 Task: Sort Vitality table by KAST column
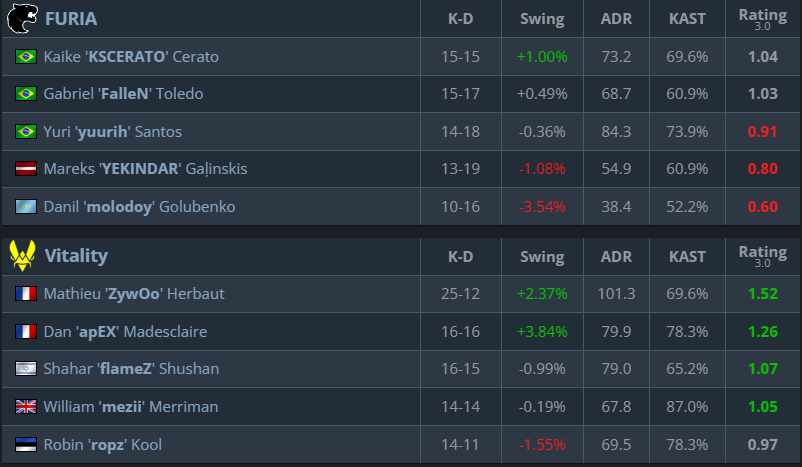(x=686, y=256)
